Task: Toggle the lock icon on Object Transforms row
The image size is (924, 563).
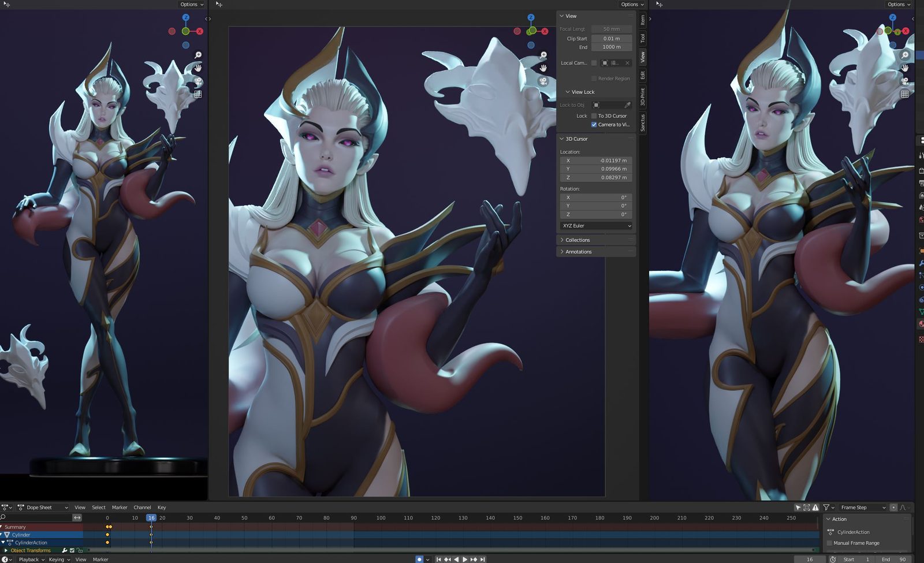Action: pyautogui.click(x=80, y=550)
